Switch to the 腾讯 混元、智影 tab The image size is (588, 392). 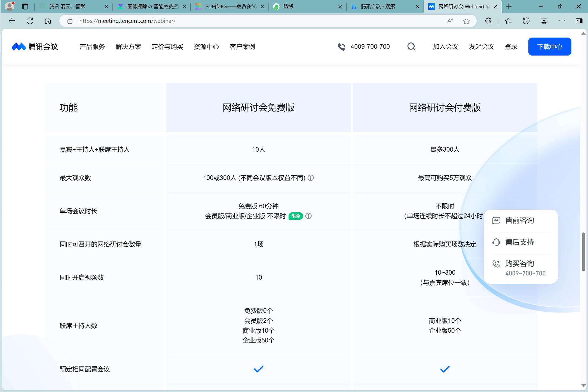pyautogui.click(x=73, y=7)
